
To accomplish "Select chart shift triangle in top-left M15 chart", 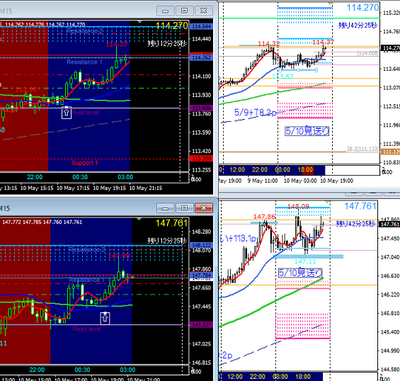I will pos(139,22).
